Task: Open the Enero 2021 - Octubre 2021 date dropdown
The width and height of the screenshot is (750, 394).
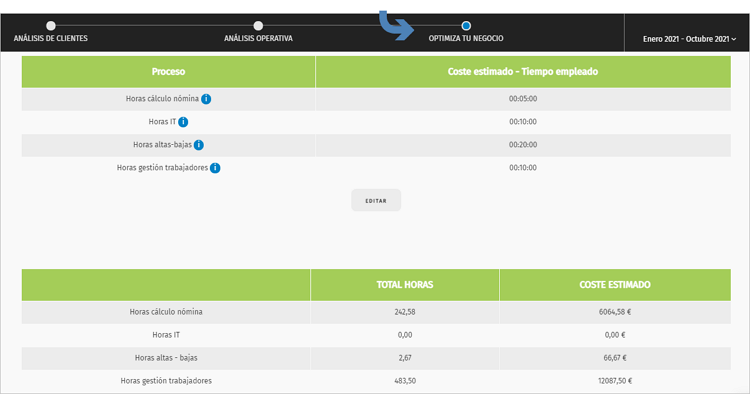Action: pos(689,39)
